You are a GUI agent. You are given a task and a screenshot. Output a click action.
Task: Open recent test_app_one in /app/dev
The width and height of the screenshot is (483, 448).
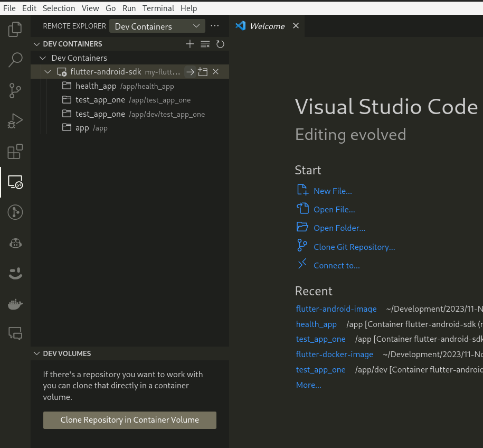(x=320, y=370)
